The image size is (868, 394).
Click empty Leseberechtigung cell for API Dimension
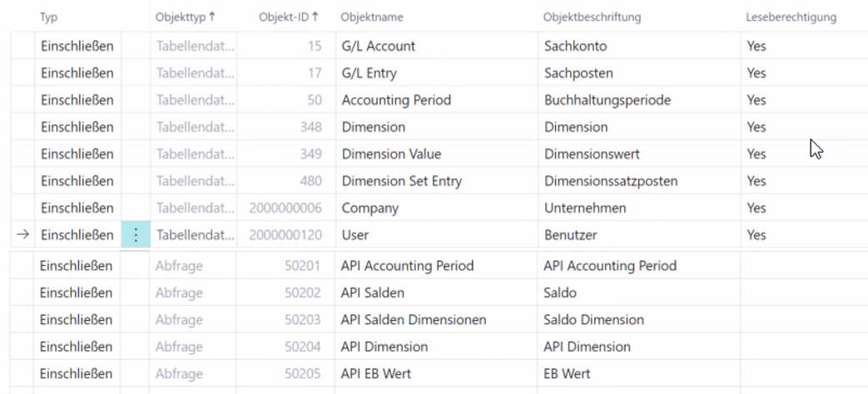click(x=799, y=346)
